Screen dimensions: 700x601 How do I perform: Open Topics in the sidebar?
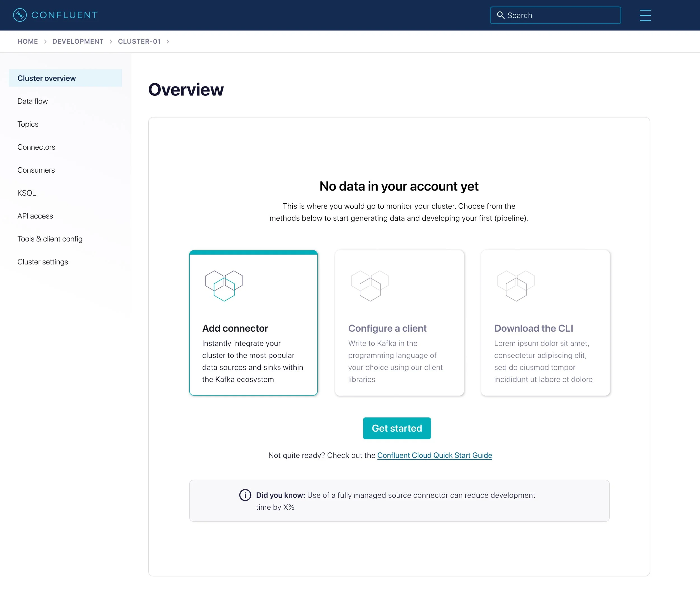pyautogui.click(x=28, y=124)
